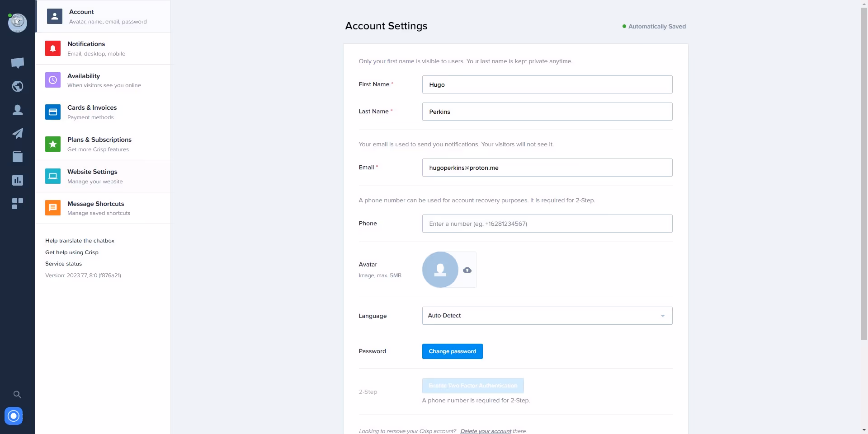Open the analytics bar chart icon
The image size is (868, 434).
pos(18,180)
